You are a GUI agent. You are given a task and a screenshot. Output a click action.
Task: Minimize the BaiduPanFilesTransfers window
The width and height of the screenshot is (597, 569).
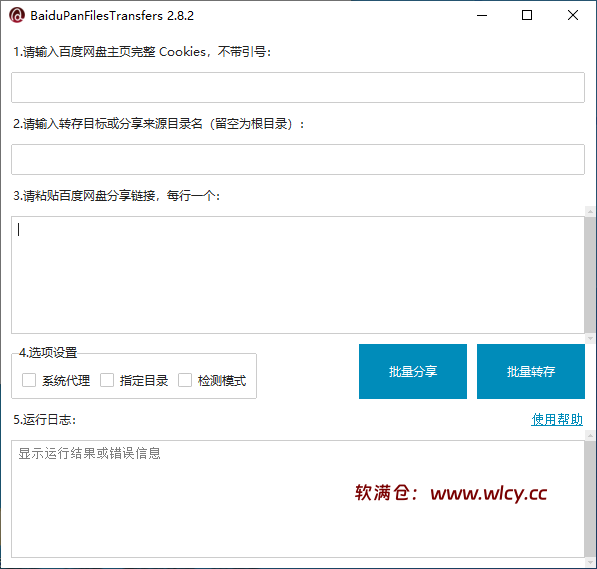coord(482,16)
